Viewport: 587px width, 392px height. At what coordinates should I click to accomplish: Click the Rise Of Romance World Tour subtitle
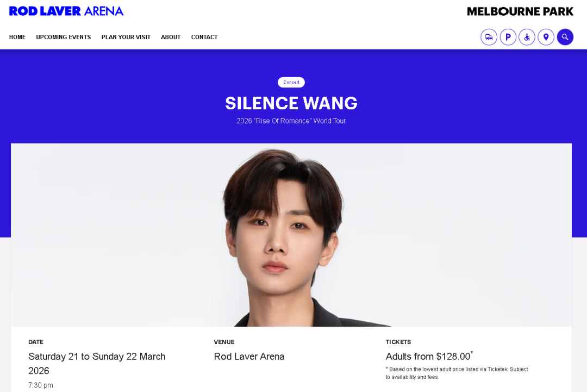pos(291,121)
